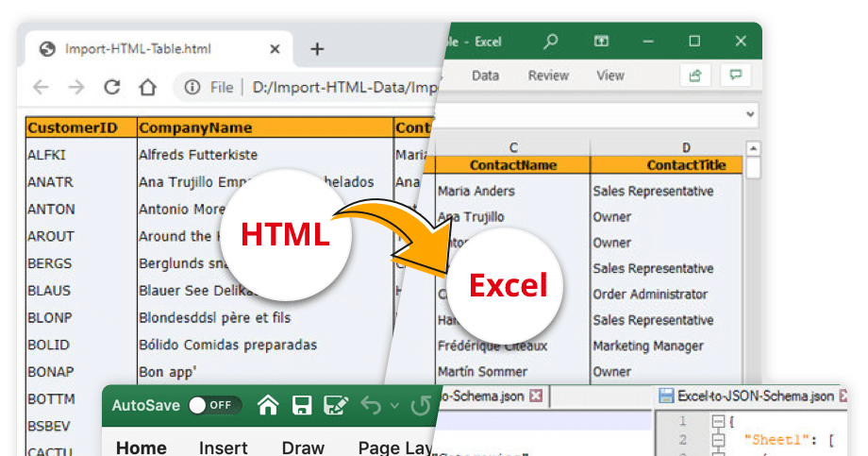Click the browser address bar file path

click(x=344, y=87)
